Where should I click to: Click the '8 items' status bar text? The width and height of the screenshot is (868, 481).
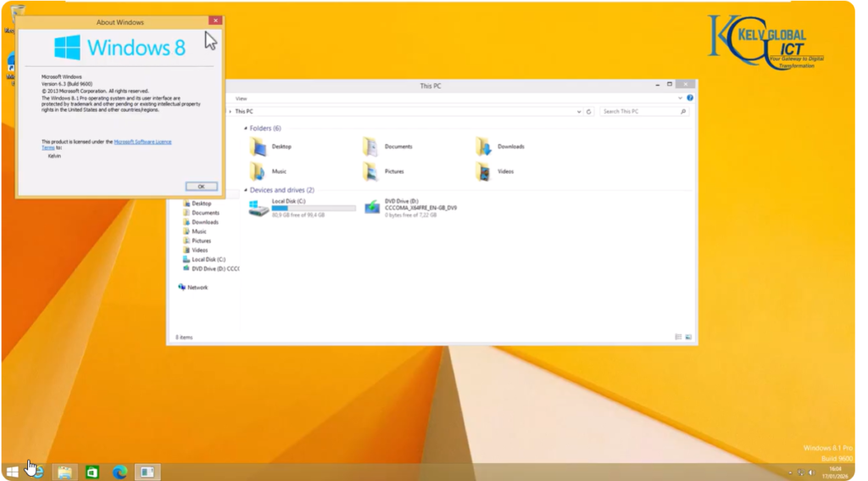[x=184, y=337]
